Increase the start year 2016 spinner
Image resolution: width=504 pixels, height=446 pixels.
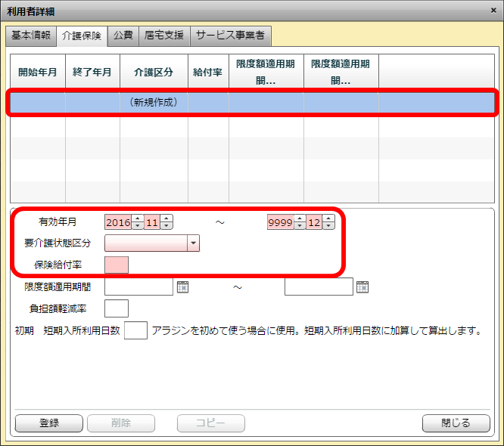(x=137, y=218)
